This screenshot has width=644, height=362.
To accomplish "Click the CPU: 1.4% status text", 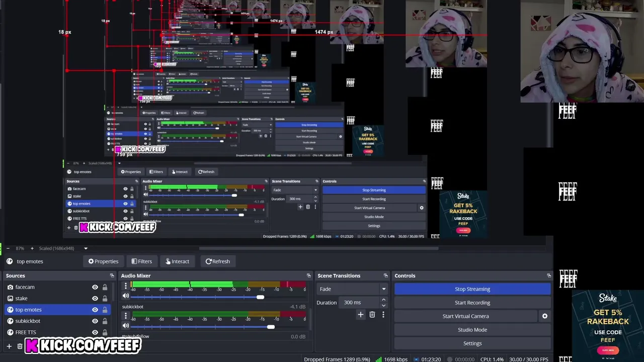I will coord(492,359).
